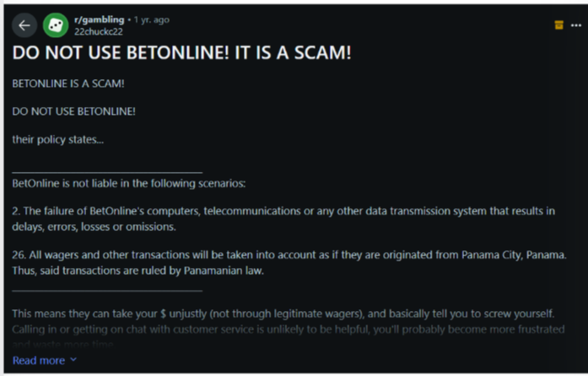Click faded text about customer service chat
588x376 pixels.
tap(289, 330)
